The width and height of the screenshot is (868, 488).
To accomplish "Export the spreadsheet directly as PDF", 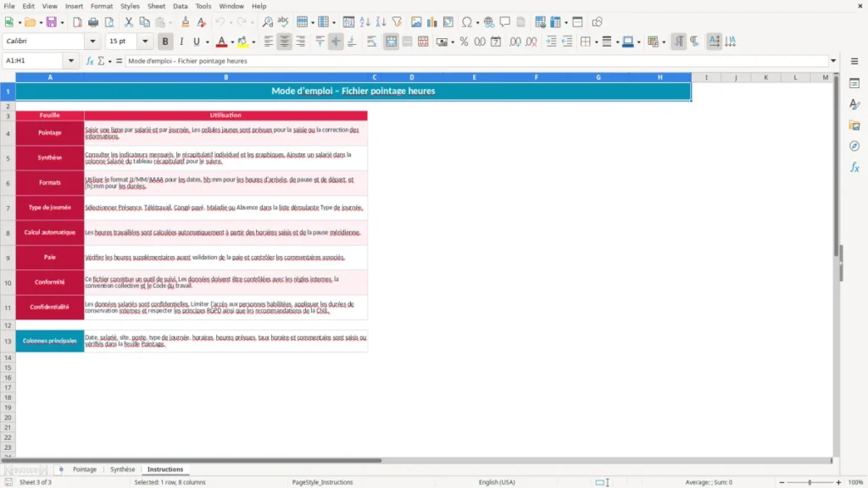I will 77,22.
